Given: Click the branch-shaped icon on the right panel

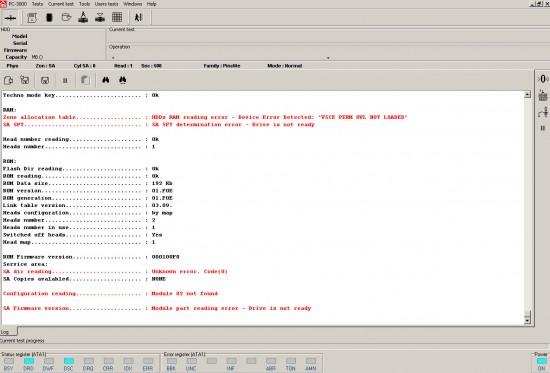Looking at the screenshot, I should point(543,112).
